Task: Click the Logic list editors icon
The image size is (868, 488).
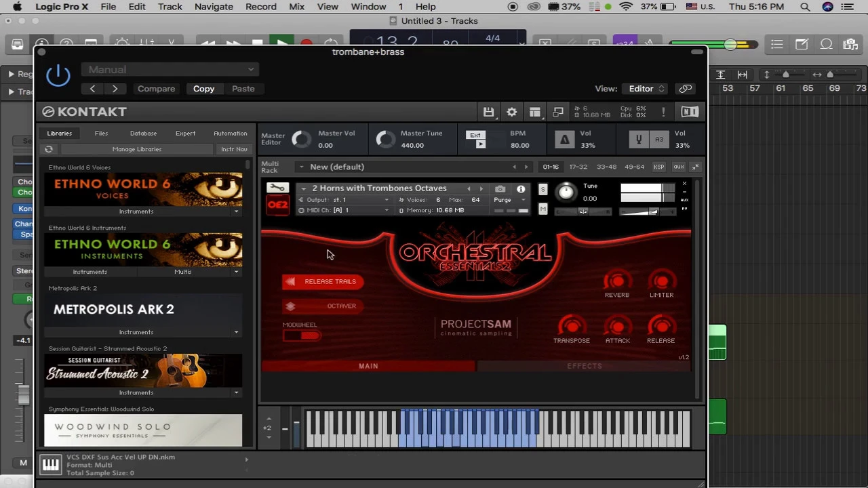Action: click(x=776, y=45)
